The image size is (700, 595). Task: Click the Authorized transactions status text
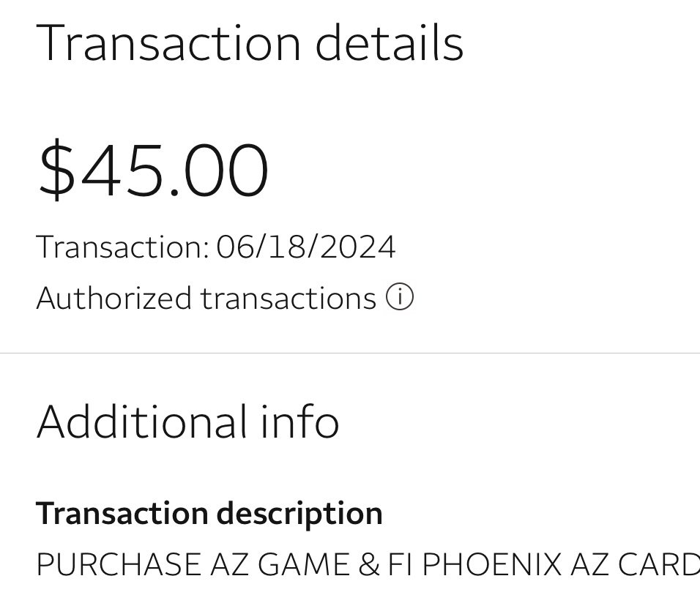click(206, 298)
